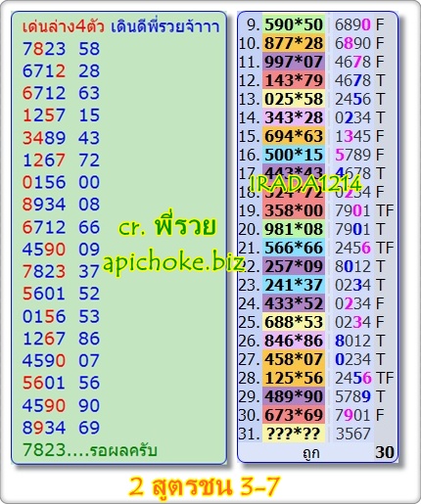Viewport: 421px width, 504px height.
Task: Select the row '4590 09'
Action: coord(61,250)
